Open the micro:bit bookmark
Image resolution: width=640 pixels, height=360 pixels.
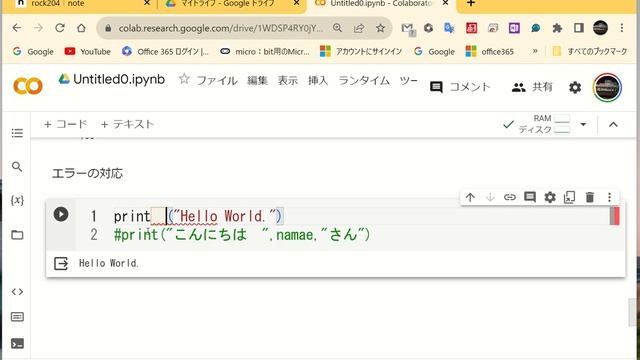[x=265, y=51]
